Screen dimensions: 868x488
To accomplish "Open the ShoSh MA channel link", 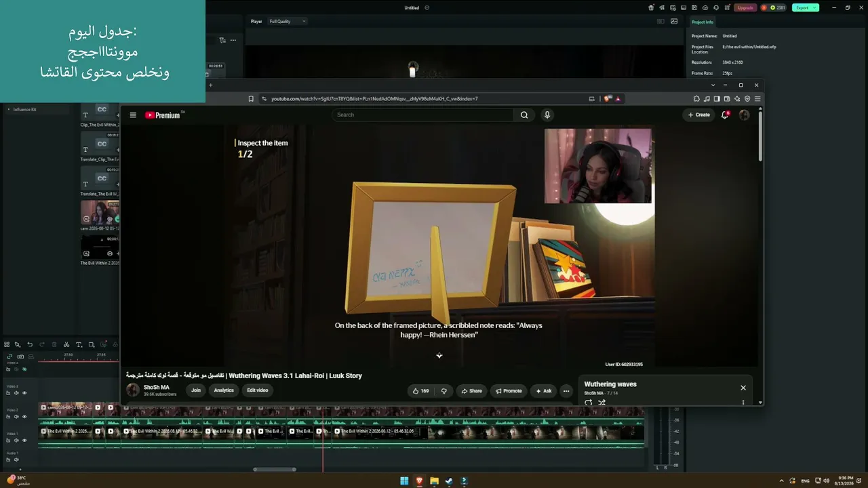I will (x=157, y=388).
